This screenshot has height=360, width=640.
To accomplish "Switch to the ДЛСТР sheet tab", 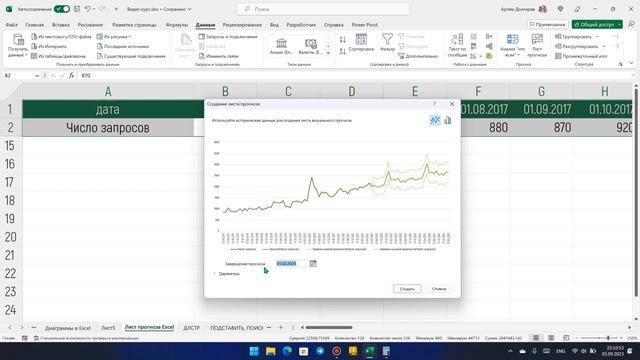I will pyautogui.click(x=191, y=328).
